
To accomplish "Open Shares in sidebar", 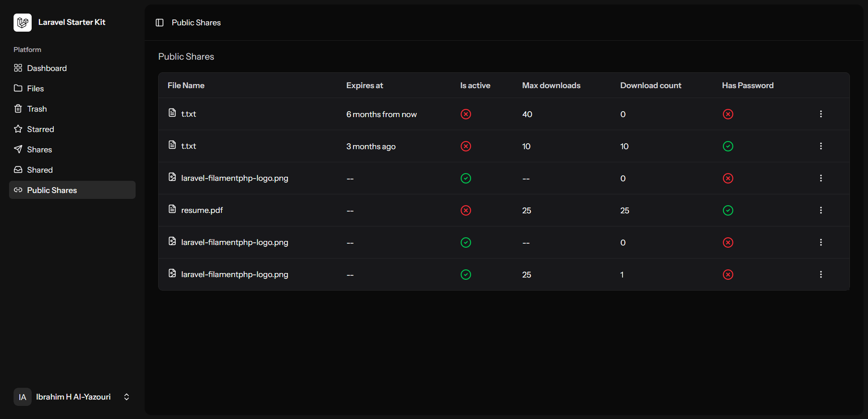I will pos(72,149).
